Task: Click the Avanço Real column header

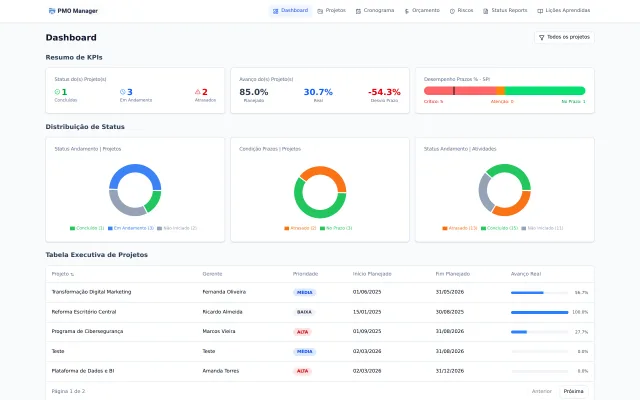Action: point(526,274)
